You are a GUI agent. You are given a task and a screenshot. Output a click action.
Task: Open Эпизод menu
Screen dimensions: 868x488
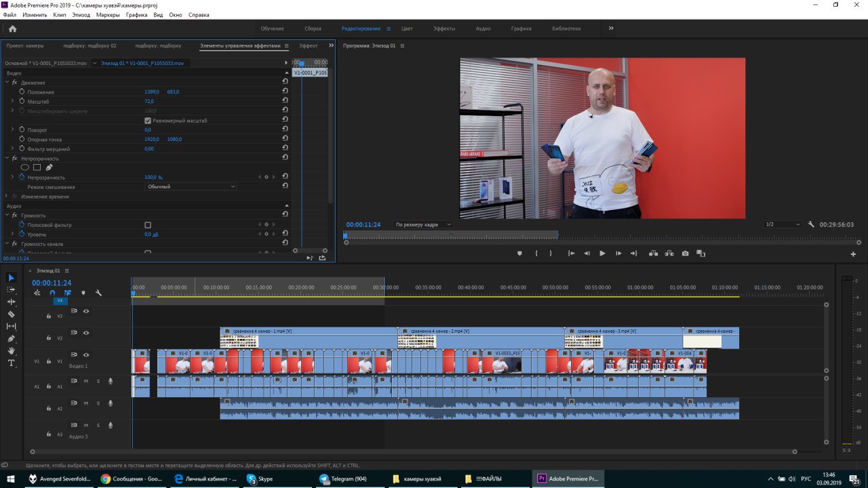tap(81, 14)
